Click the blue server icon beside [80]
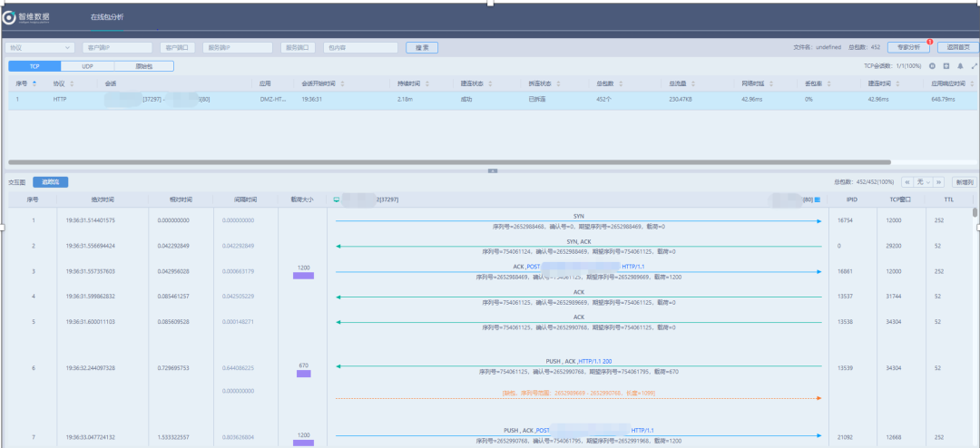980x448 pixels. point(818,200)
